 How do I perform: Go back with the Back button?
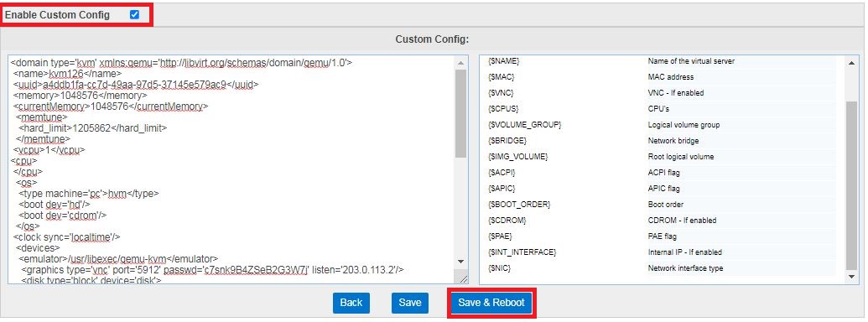(x=351, y=303)
